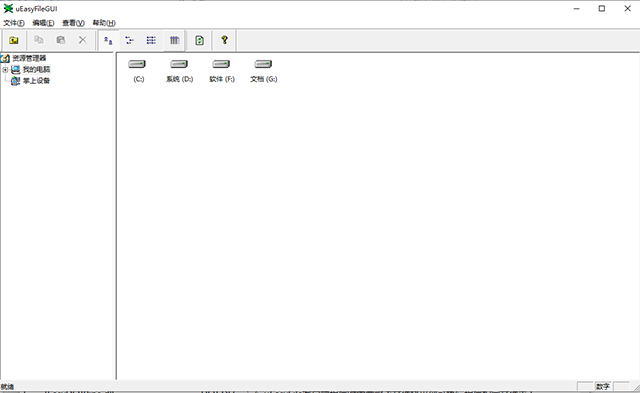Select 资源管理器 root tree item
The image size is (640, 393).
pyautogui.click(x=29, y=58)
